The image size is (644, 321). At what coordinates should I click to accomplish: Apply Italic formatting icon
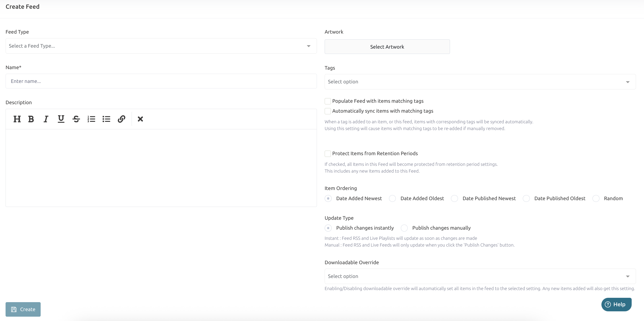pos(46,119)
